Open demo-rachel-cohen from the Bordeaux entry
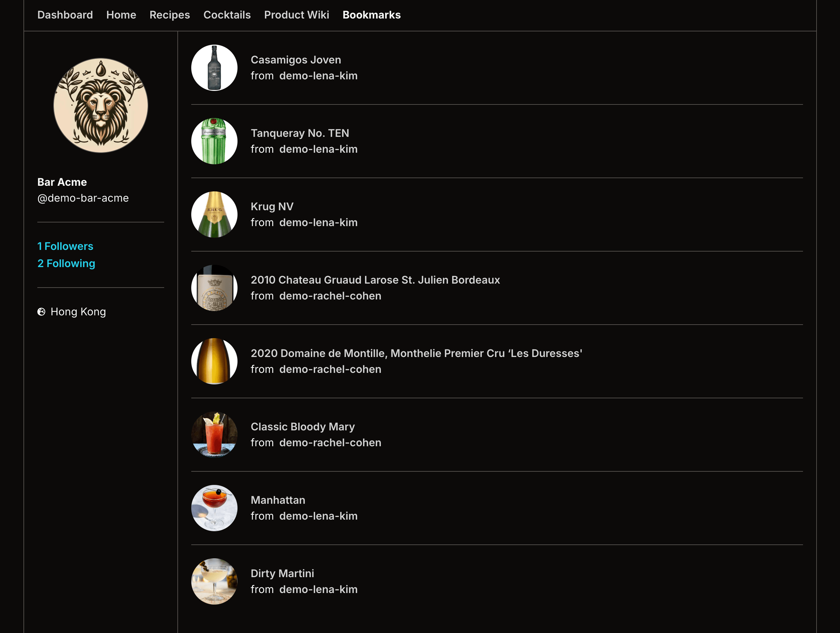The image size is (840, 633). pos(330,296)
